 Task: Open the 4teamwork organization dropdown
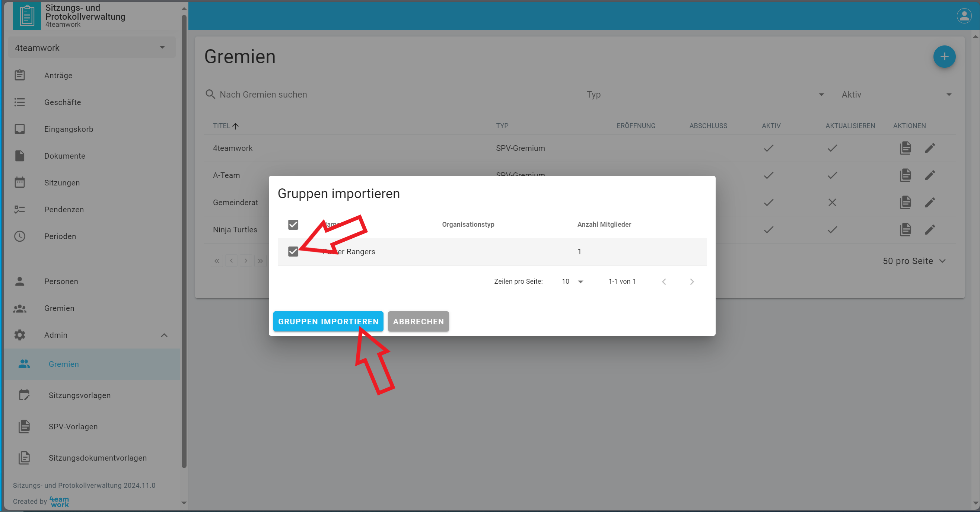(91, 48)
